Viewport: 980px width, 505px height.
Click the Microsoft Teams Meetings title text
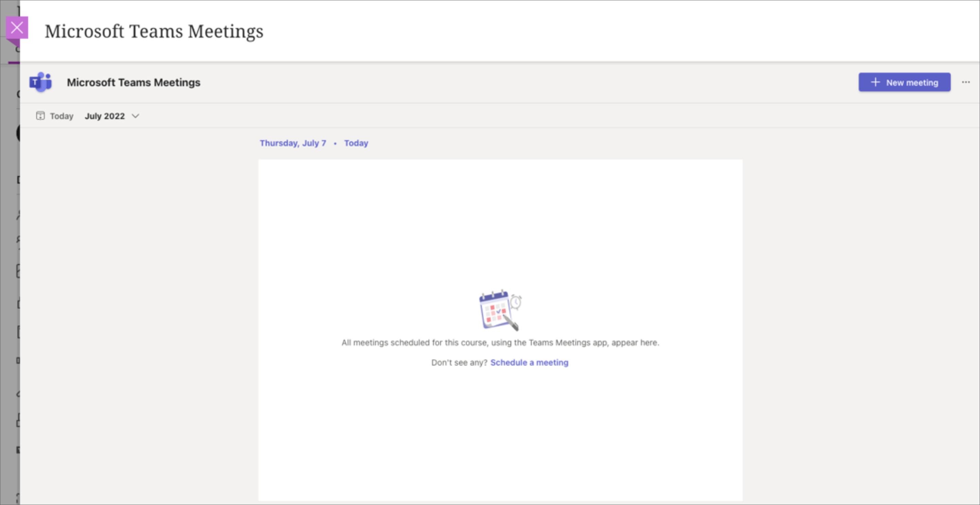[154, 31]
